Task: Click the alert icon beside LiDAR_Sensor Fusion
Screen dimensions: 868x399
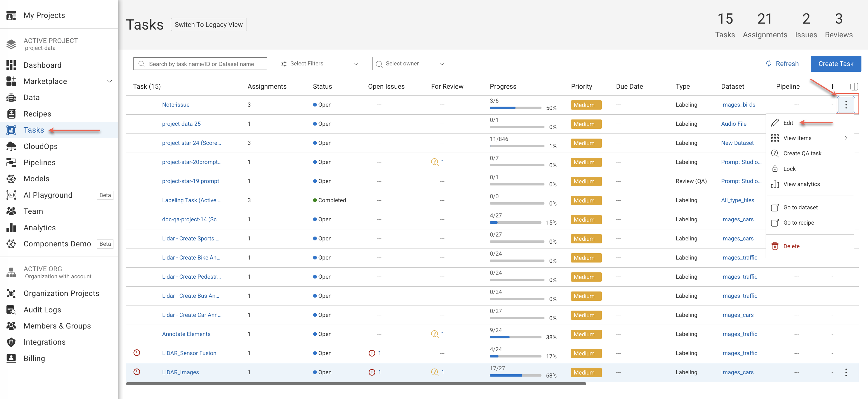Action: [137, 353]
